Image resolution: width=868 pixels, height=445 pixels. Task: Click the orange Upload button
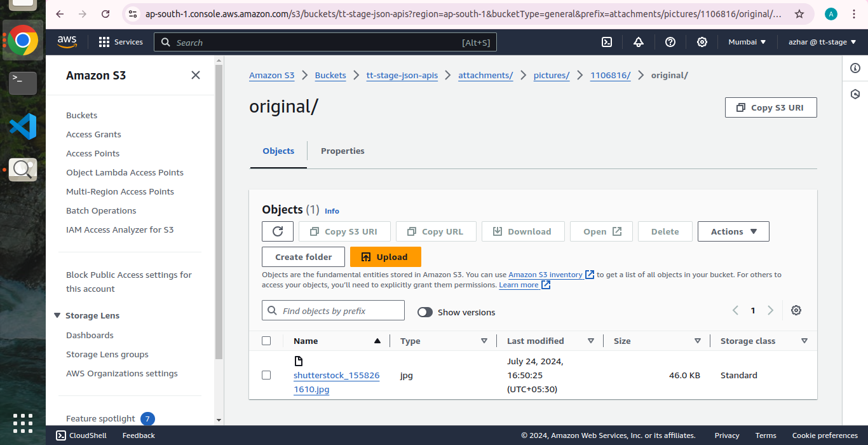click(x=385, y=257)
